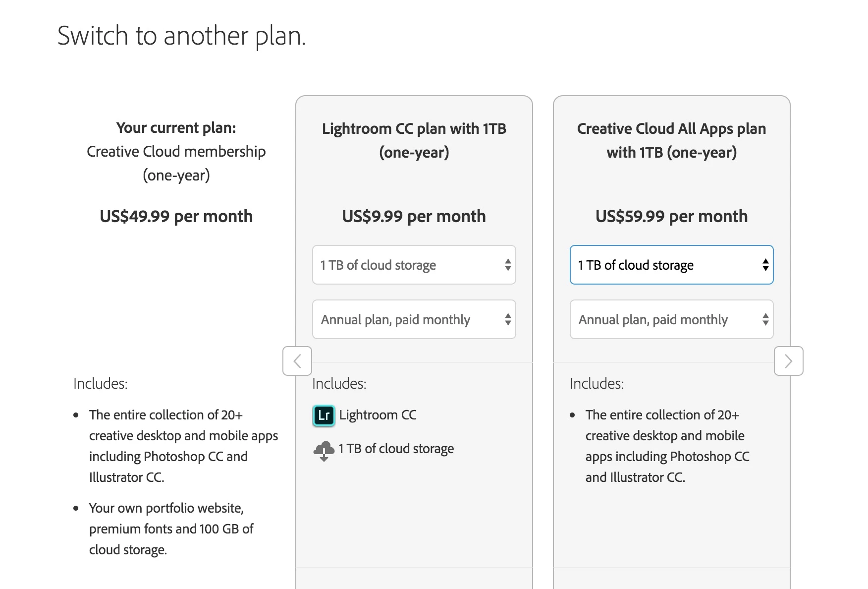Click the stepper arrows on All Apps billing select
The height and width of the screenshot is (589, 868).
click(x=765, y=319)
